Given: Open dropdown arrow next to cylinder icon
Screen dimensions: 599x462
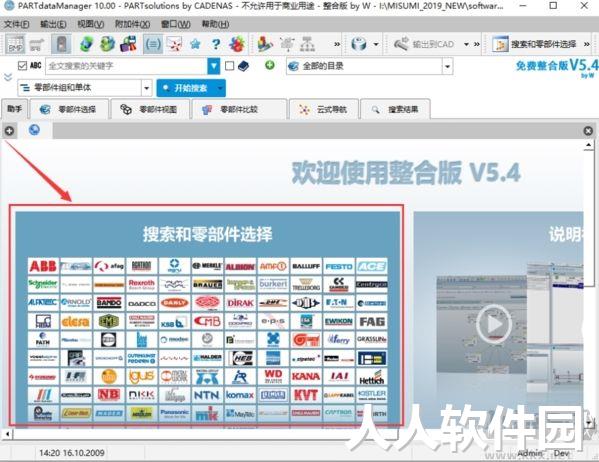Looking at the screenshot, I should click(x=376, y=45).
